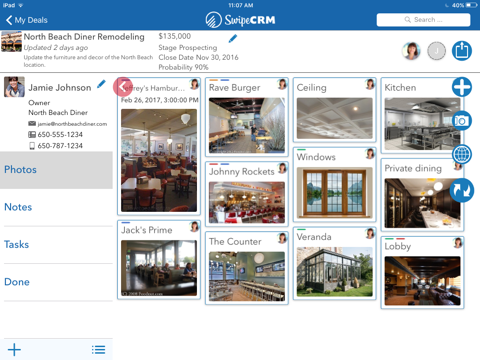The width and height of the screenshot is (480, 360).
Task: Add a new photo with the plus circle
Action: coord(462,87)
